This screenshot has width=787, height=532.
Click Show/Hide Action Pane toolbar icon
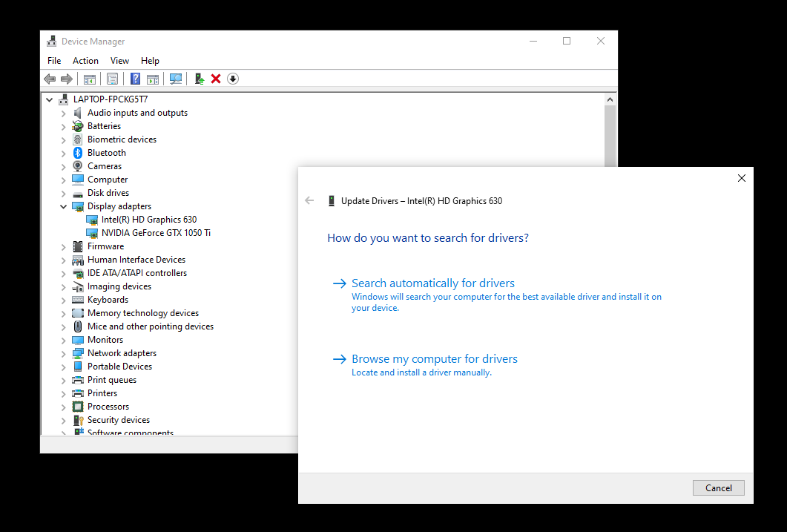click(x=153, y=79)
